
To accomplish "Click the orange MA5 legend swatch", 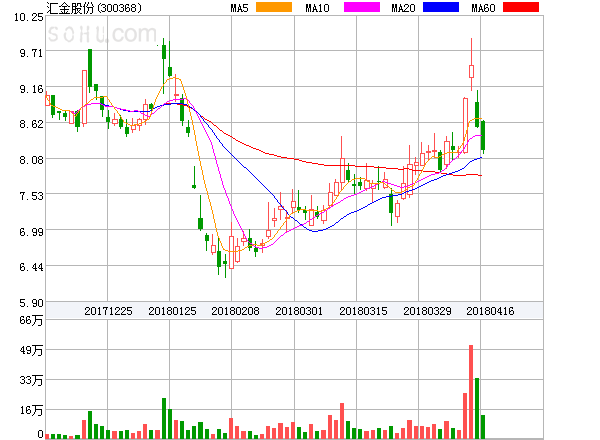I will click(x=274, y=7).
